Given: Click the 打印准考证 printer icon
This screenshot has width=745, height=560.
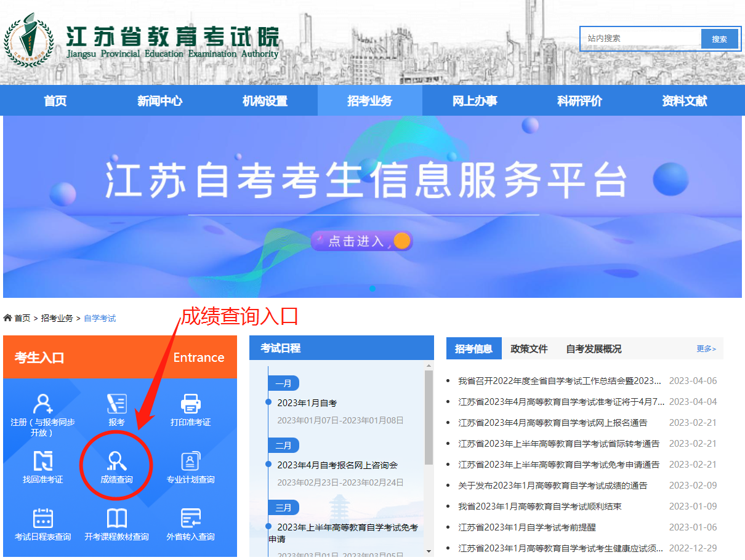Looking at the screenshot, I should 190,404.
